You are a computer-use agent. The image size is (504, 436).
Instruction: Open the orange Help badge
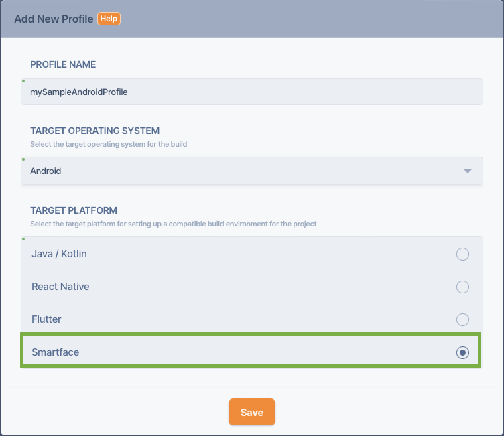click(x=109, y=19)
